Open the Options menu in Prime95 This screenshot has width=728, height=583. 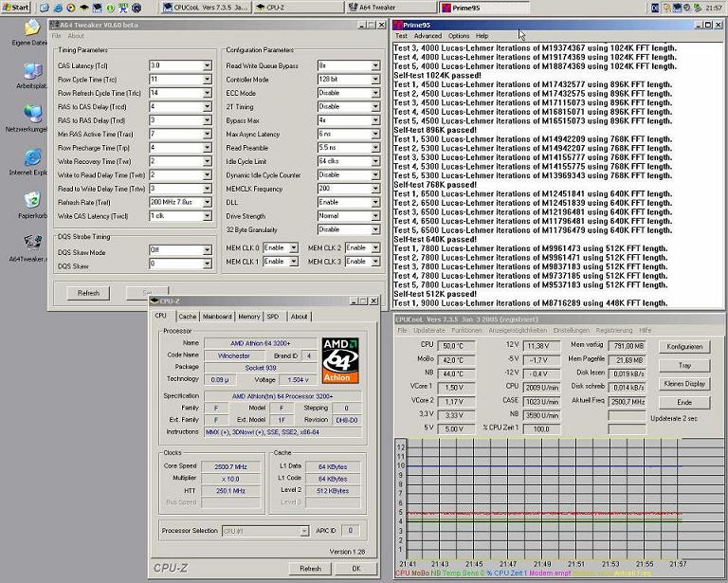(459, 36)
